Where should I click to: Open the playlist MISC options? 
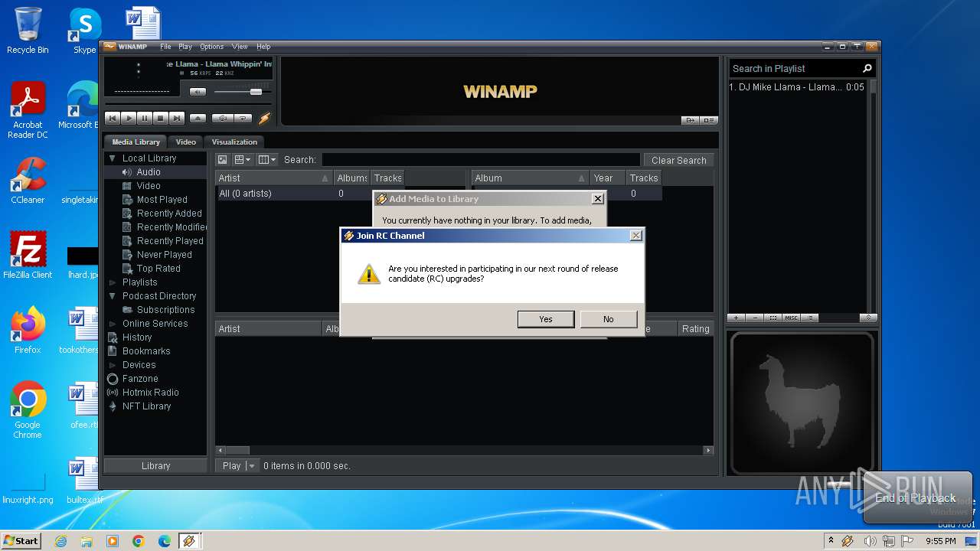(792, 318)
